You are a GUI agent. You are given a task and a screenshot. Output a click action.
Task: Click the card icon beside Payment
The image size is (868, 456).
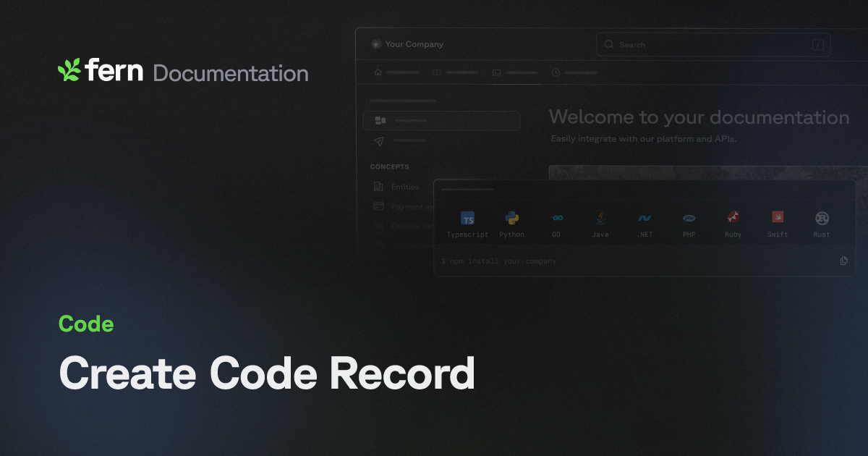pyautogui.click(x=378, y=206)
